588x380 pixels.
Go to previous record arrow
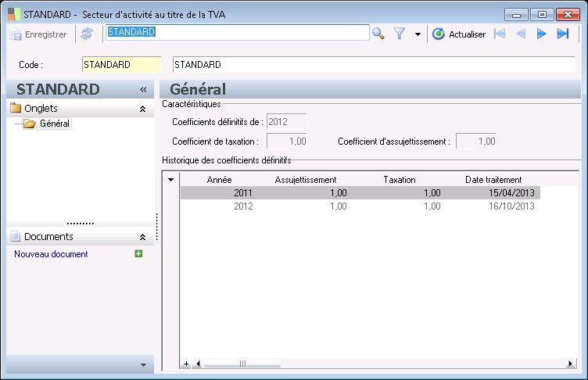coord(521,34)
